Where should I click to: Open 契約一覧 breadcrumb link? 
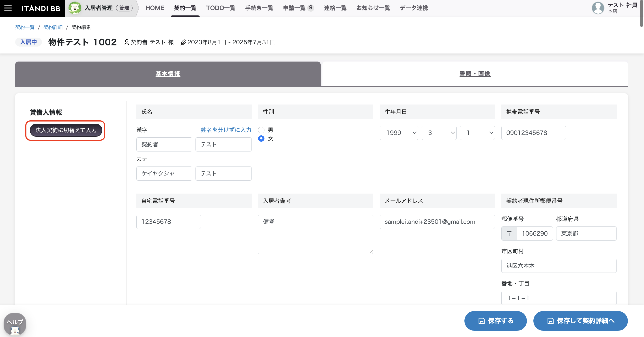pos(25,27)
